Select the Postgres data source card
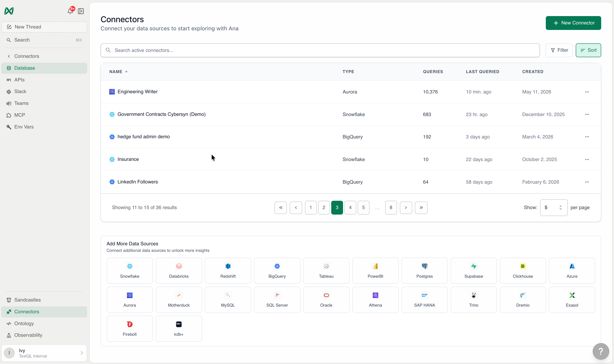 tap(424, 271)
